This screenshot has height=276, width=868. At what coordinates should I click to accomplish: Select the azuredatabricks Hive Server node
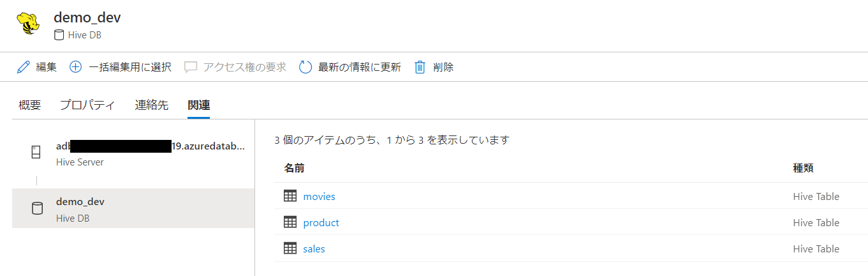point(133,153)
